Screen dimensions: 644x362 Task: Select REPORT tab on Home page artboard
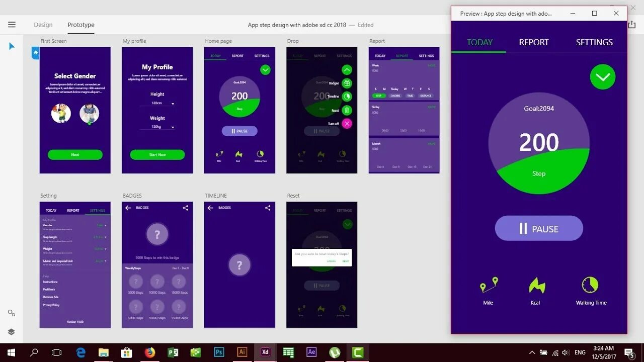pyautogui.click(x=237, y=56)
